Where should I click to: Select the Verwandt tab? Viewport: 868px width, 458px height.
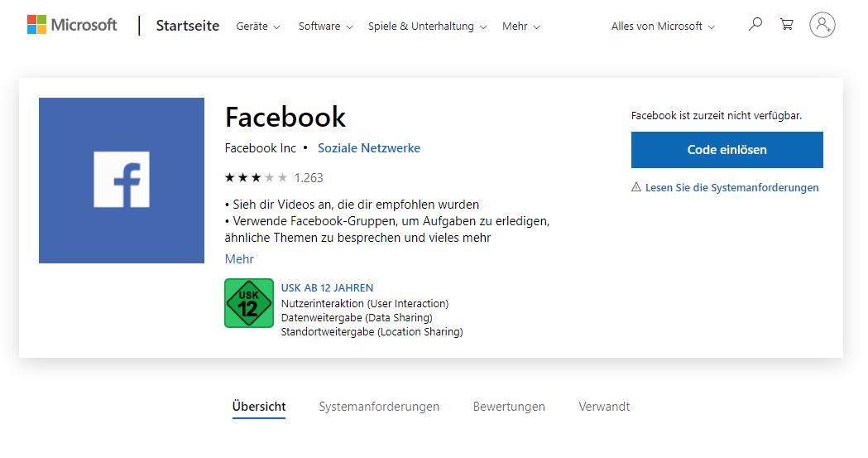[604, 407]
